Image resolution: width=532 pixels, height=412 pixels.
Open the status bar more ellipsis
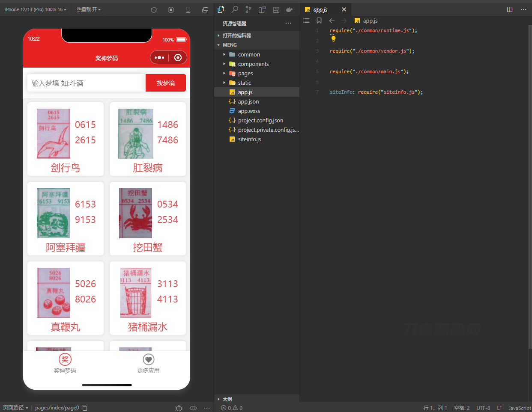tap(207, 408)
